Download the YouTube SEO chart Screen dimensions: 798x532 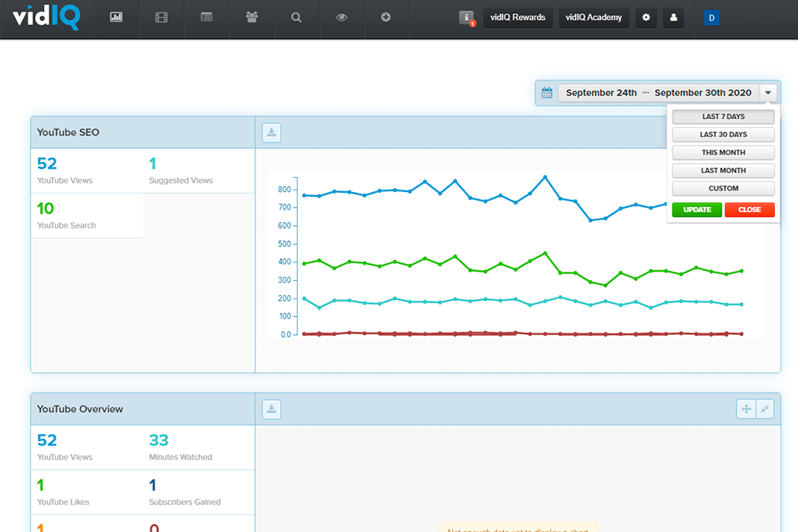272,132
